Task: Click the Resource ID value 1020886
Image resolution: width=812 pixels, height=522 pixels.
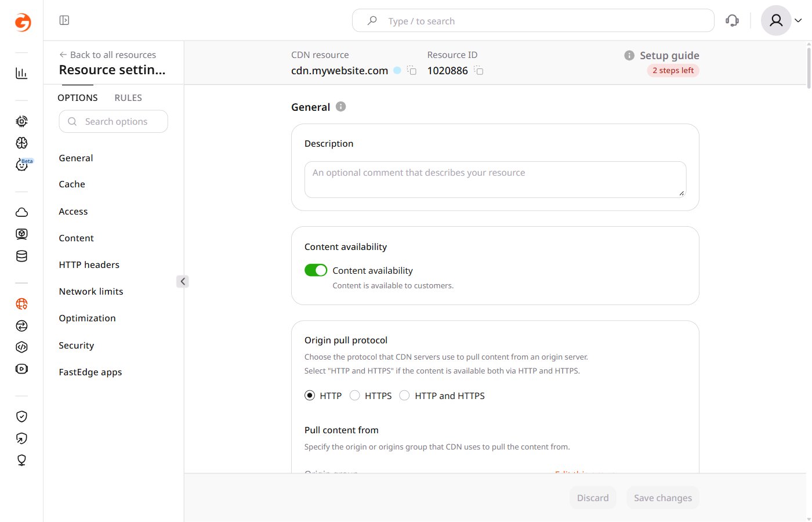Action: [448, 70]
